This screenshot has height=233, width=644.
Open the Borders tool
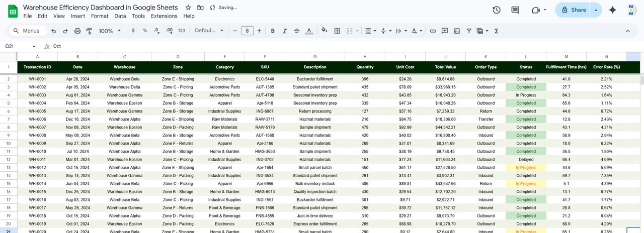point(337,31)
